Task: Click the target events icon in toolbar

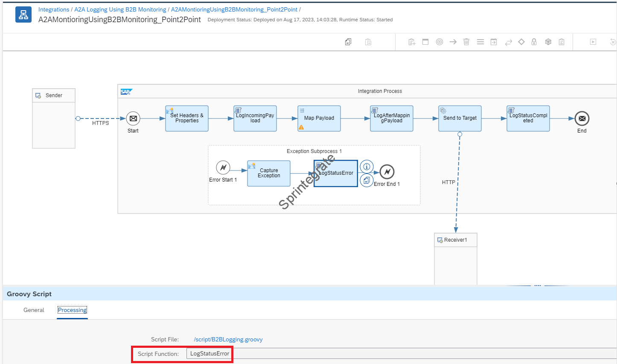Action: 439,42
